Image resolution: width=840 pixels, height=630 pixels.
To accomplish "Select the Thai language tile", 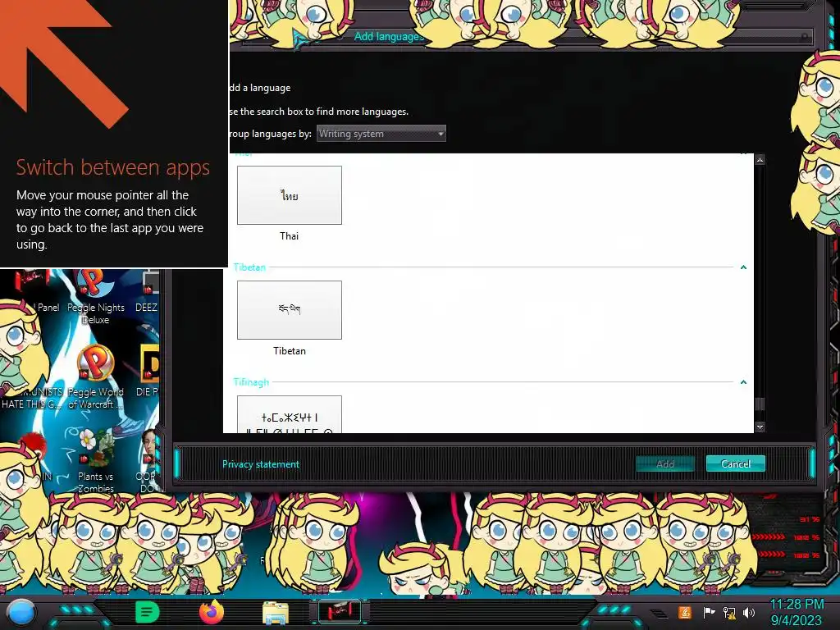I will [x=290, y=195].
